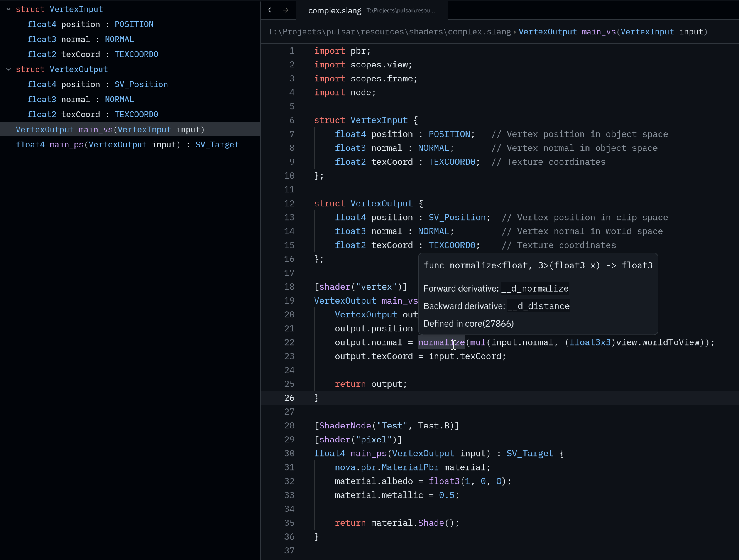Click [shader("pixel")] attribute on line 29
The height and width of the screenshot is (560, 739).
[x=358, y=439]
